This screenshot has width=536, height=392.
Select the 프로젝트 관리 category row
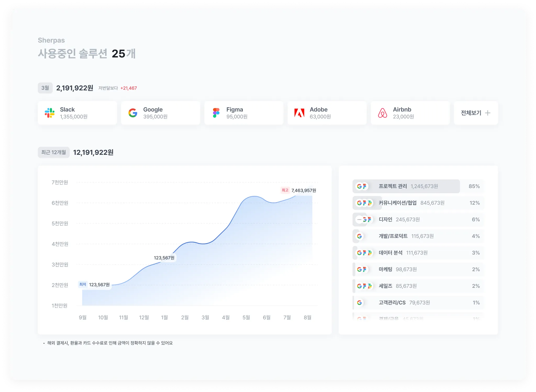[393, 186]
